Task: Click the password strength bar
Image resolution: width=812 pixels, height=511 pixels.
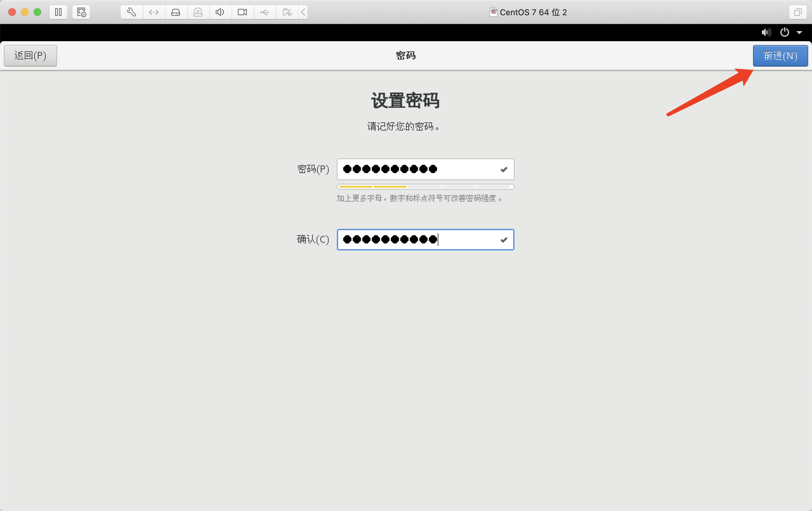Action: tap(425, 187)
